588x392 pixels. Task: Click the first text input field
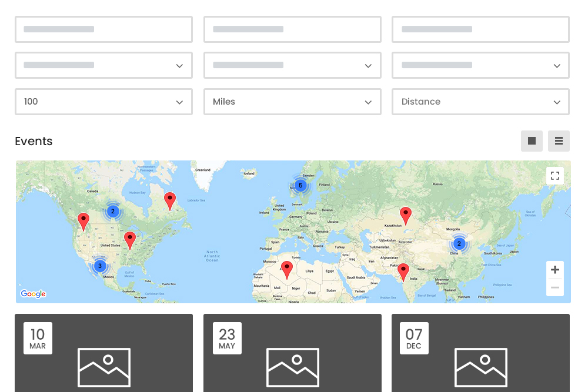tap(103, 29)
